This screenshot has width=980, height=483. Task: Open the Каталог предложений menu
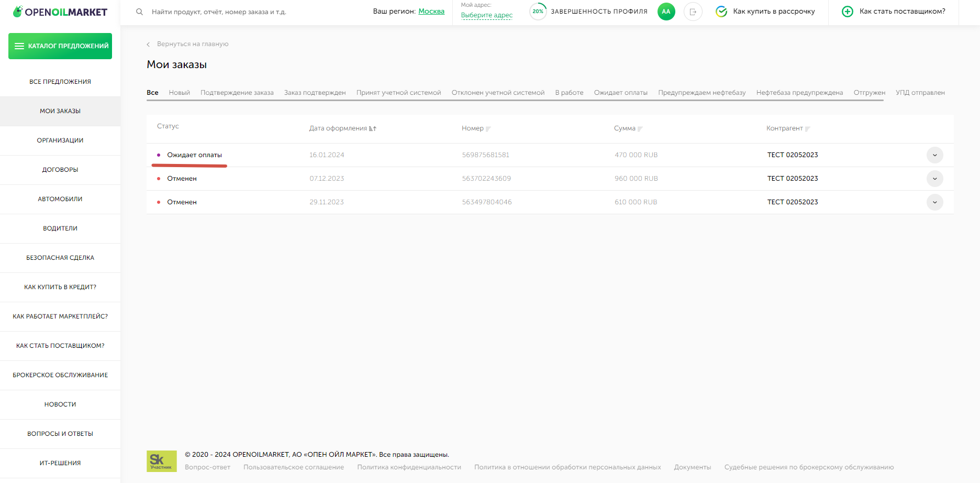pyautogui.click(x=60, y=46)
